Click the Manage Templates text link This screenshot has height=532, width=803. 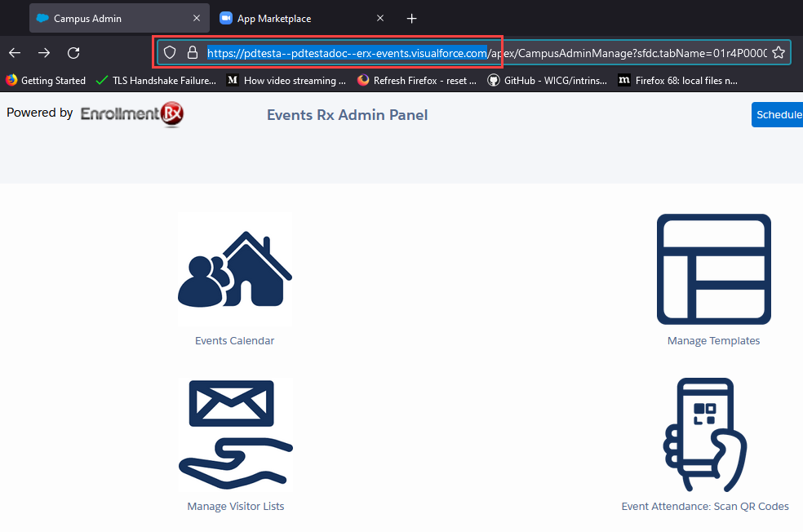pyautogui.click(x=713, y=341)
